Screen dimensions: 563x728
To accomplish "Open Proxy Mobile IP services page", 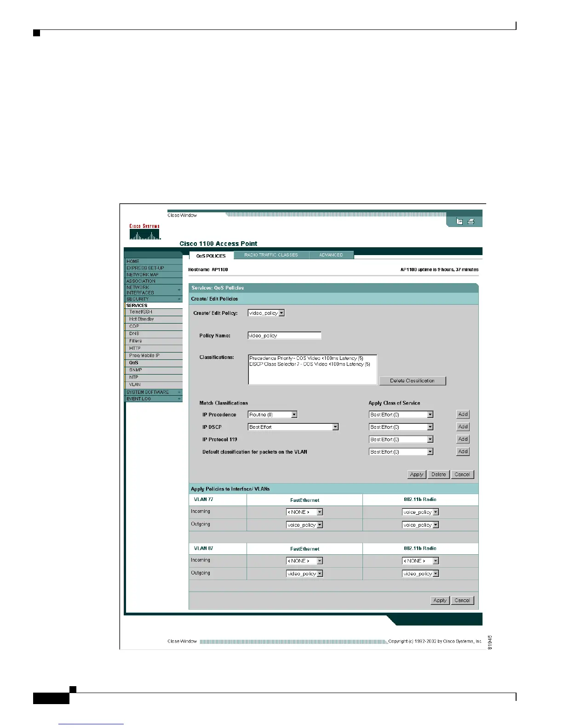I will [154, 356].
